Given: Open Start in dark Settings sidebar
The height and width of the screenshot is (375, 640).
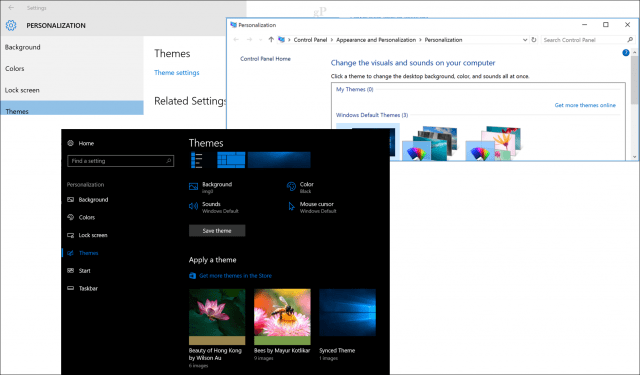Looking at the screenshot, I should [79, 271].
